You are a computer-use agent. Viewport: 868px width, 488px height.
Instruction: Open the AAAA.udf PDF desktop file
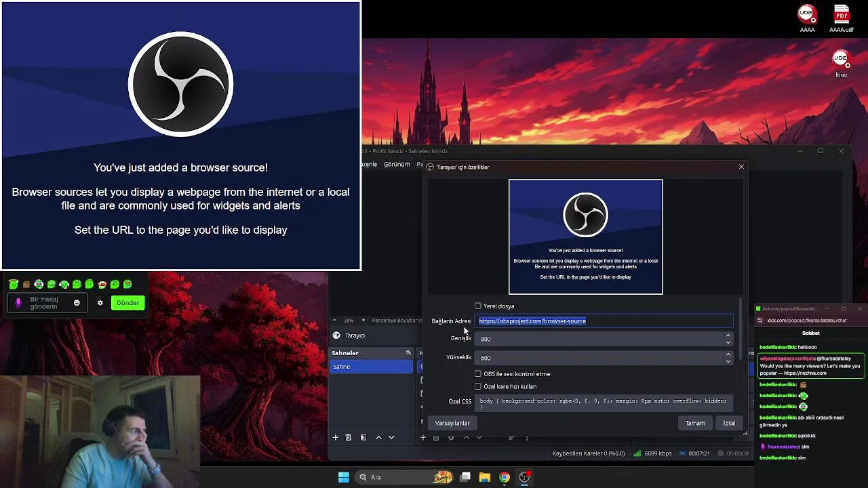tap(842, 18)
